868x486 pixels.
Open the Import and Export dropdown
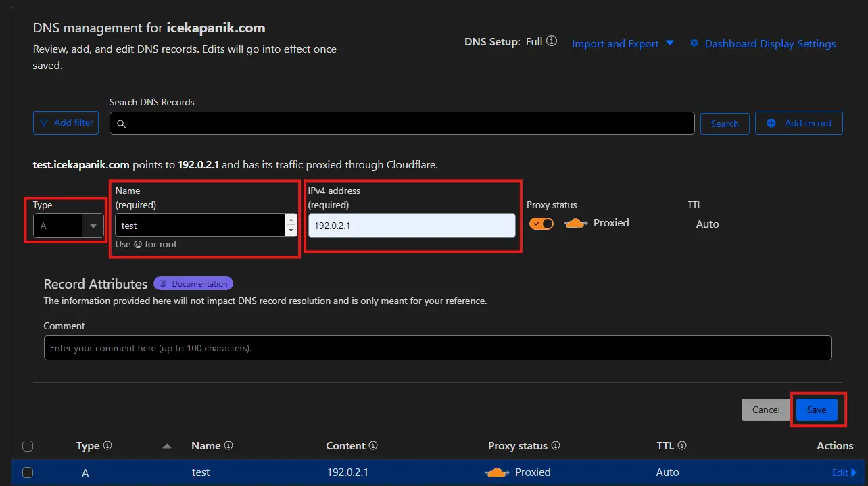(x=623, y=43)
